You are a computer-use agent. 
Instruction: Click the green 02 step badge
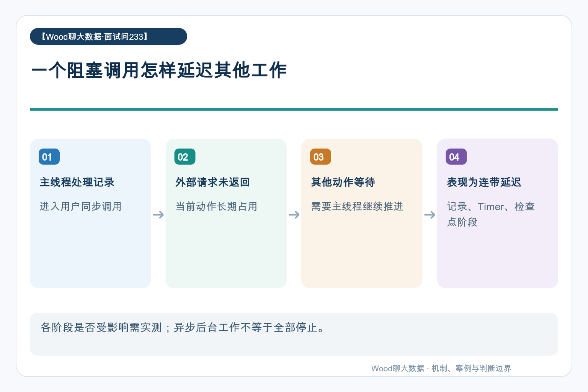(185, 157)
